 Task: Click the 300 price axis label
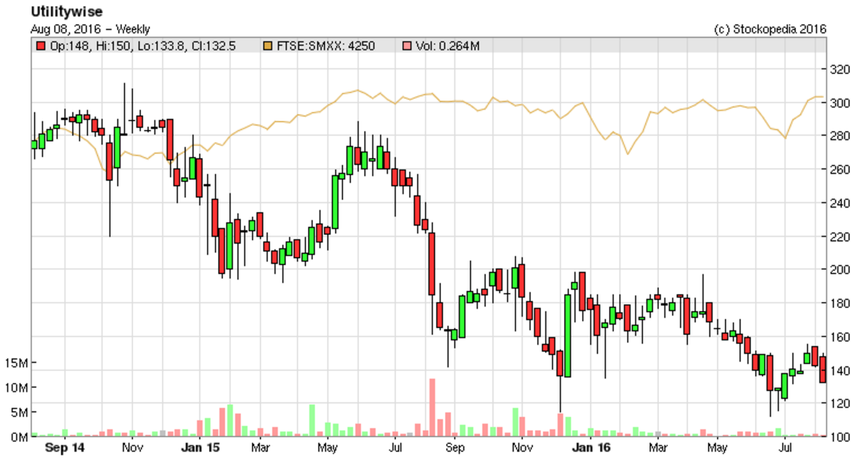(x=840, y=103)
